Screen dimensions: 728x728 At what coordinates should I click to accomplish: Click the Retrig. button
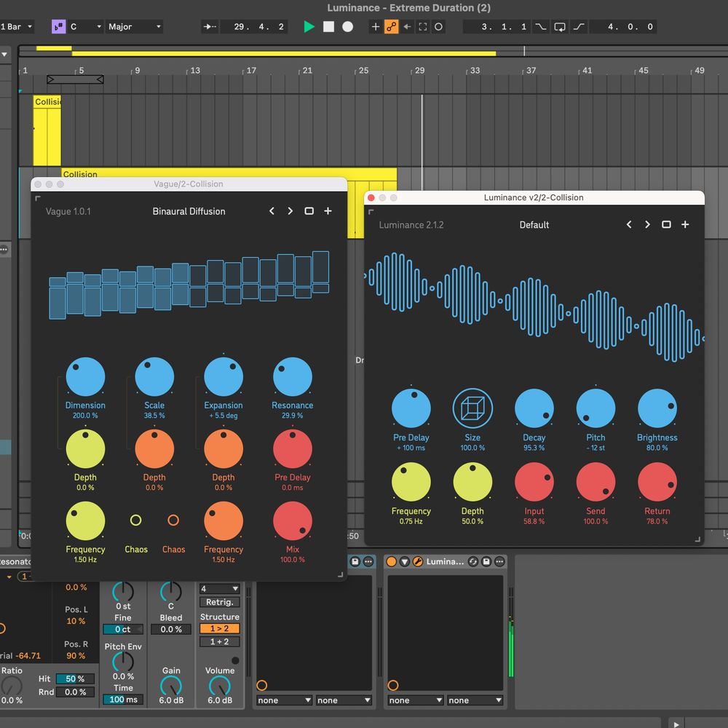(x=219, y=603)
